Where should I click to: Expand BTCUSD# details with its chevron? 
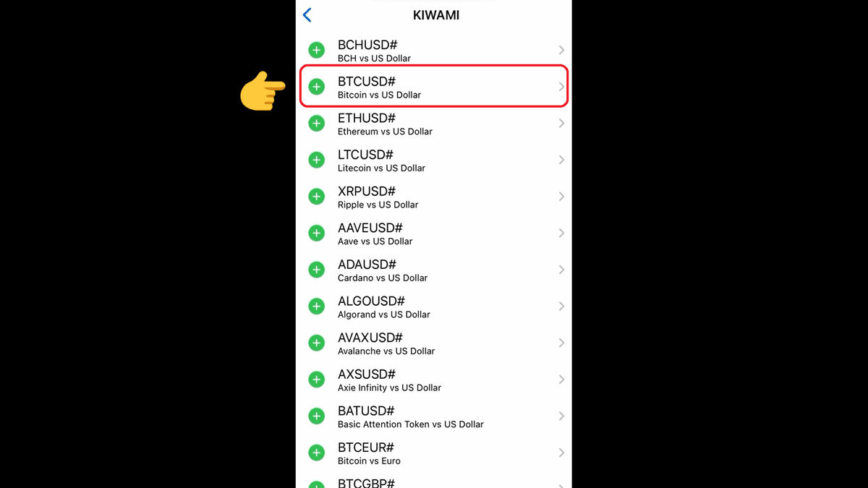tap(562, 86)
